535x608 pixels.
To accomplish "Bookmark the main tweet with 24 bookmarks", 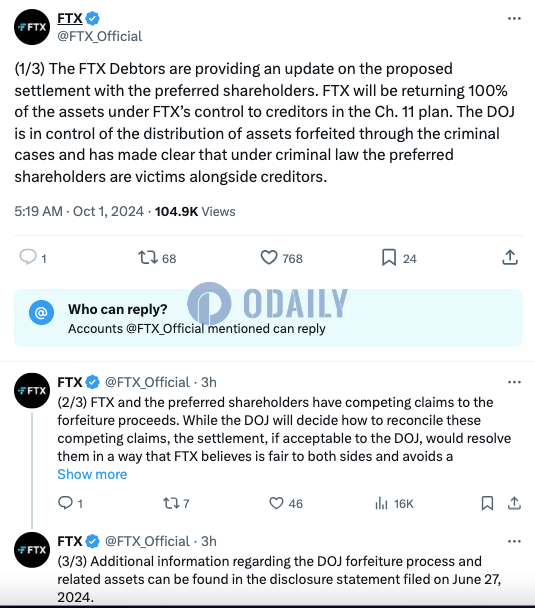I will click(x=389, y=257).
